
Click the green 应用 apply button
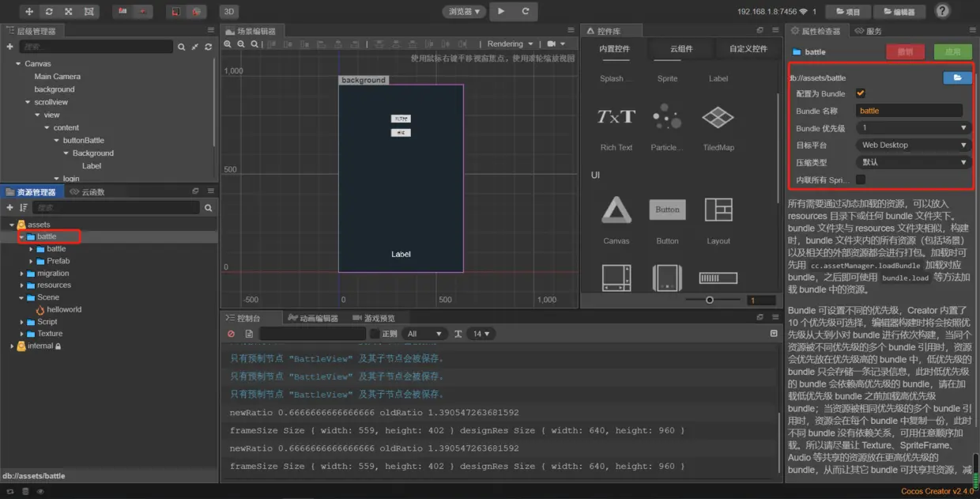[952, 51]
